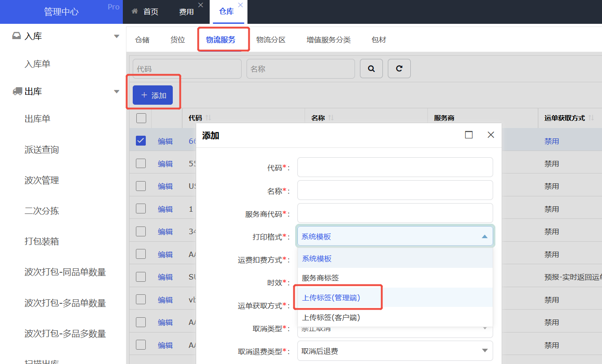602x364 pixels.
Task: Uncheck the checked first row checkbox
Action: 141,141
